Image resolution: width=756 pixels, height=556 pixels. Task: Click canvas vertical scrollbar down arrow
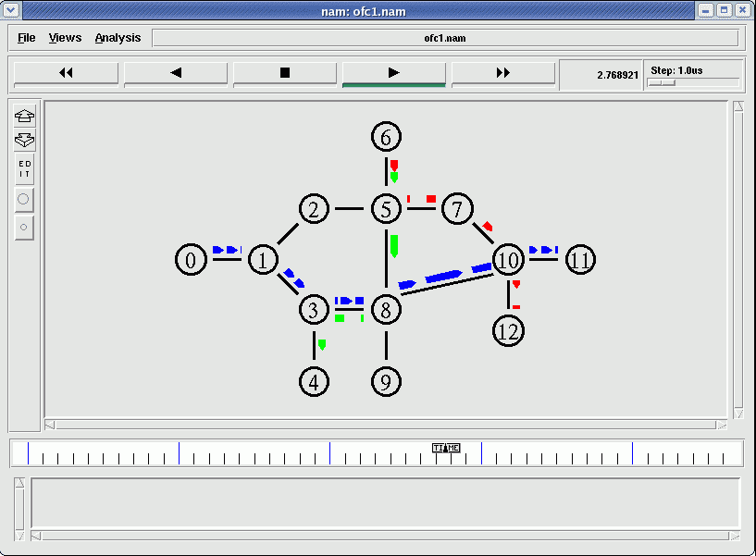click(738, 414)
